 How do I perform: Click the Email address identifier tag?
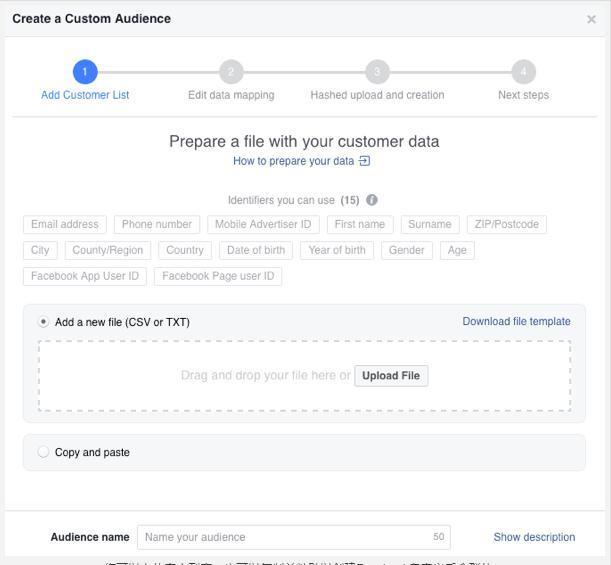tap(65, 224)
